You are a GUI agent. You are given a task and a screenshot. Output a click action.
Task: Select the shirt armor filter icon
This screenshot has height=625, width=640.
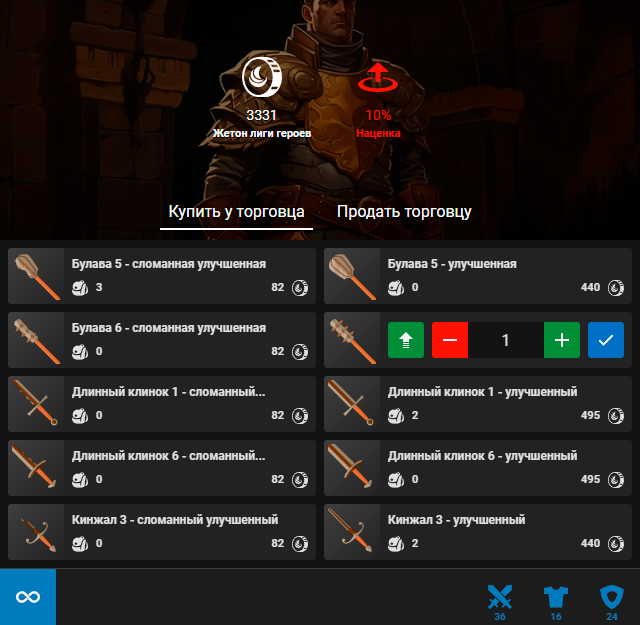click(555, 597)
